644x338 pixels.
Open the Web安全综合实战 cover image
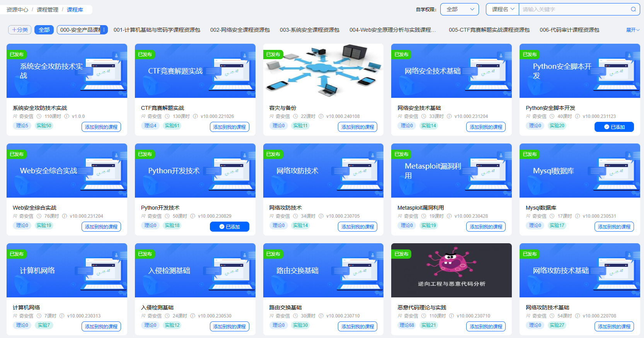pos(67,171)
